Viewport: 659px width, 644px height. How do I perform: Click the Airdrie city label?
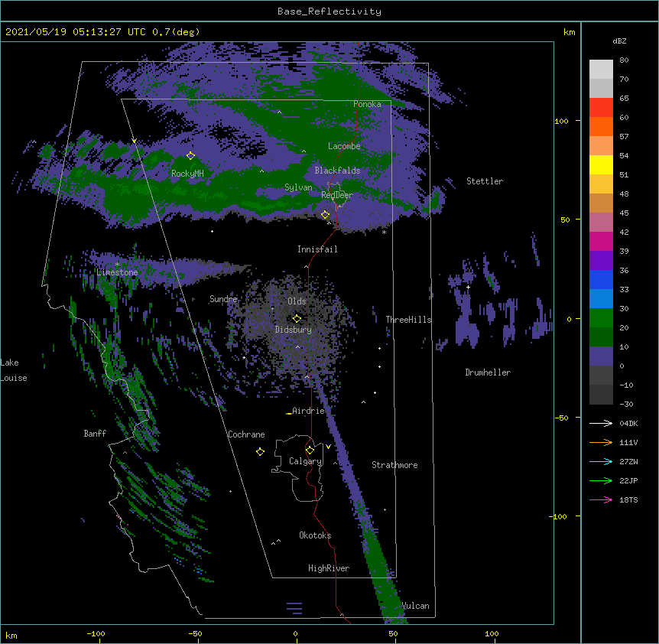[308, 411]
